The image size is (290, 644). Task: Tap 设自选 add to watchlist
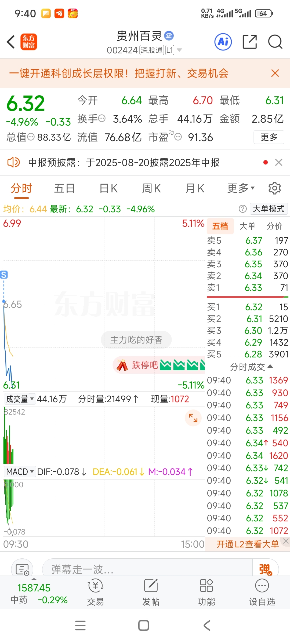click(262, 592)
